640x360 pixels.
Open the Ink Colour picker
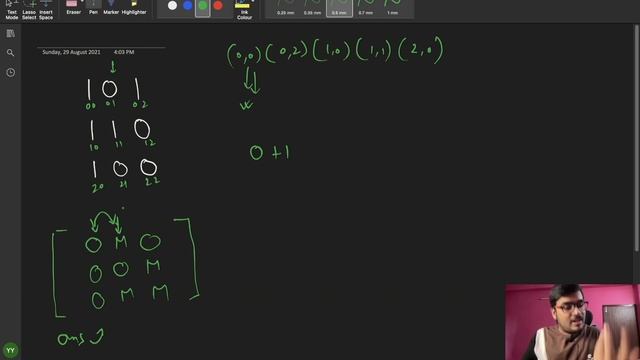coord(244,10)
